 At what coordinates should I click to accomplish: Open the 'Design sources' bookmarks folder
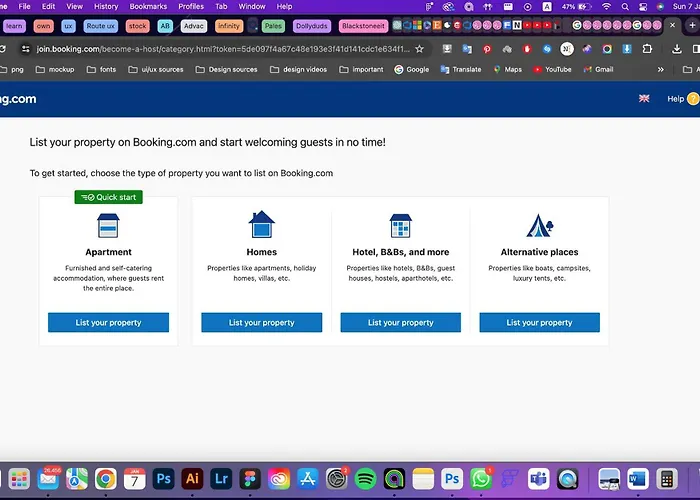[x=226, y=70]
